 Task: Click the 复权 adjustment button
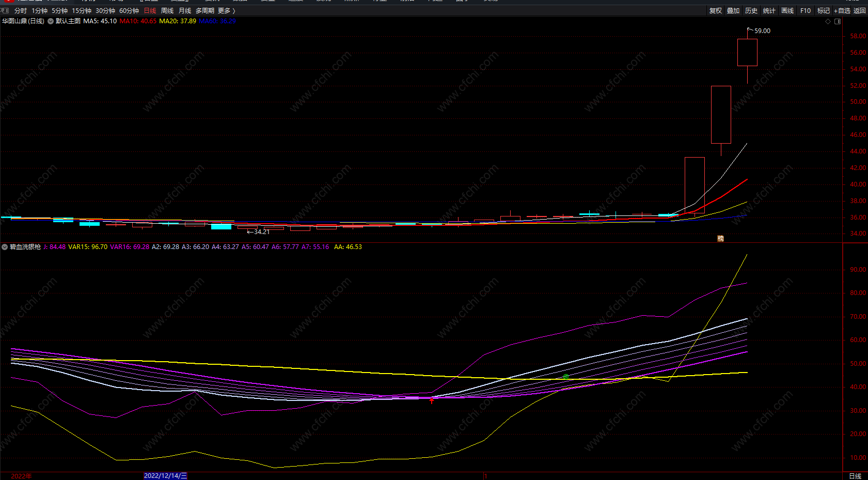pyautogui.click(x=716, y=11)
